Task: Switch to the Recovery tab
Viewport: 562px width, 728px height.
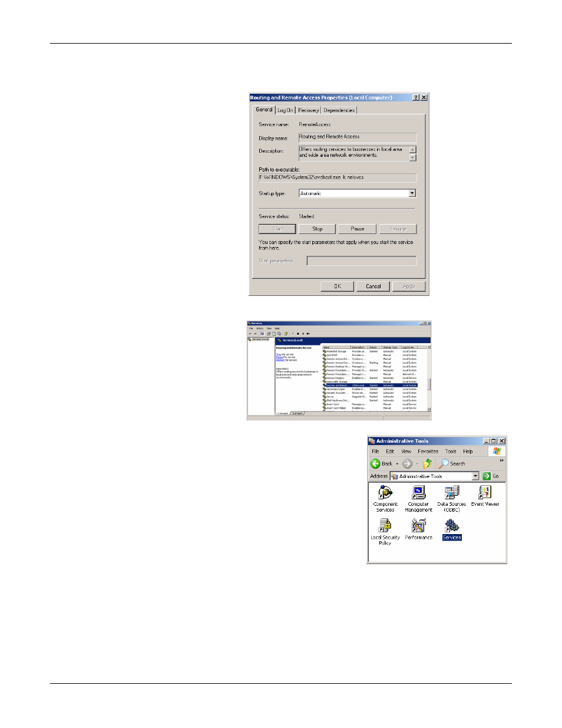Action: click(308, 110)
